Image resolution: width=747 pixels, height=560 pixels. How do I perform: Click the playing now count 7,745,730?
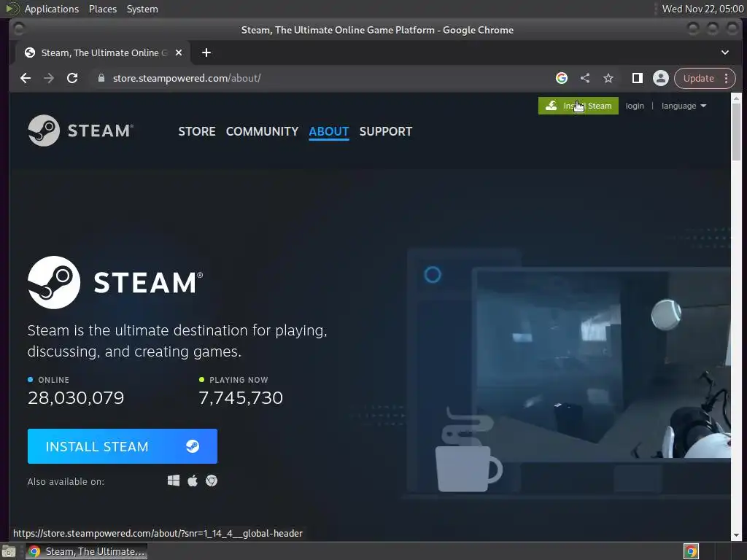(x=241, y=397)
